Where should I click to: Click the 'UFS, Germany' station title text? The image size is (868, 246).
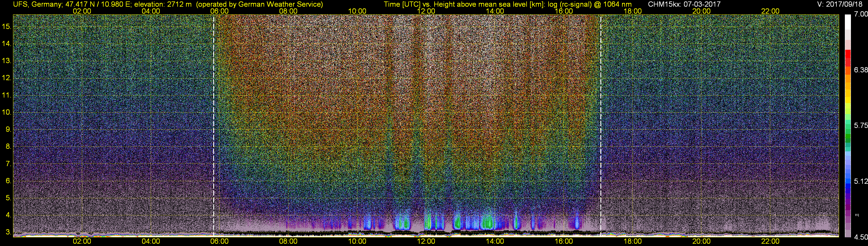point(37,4)
